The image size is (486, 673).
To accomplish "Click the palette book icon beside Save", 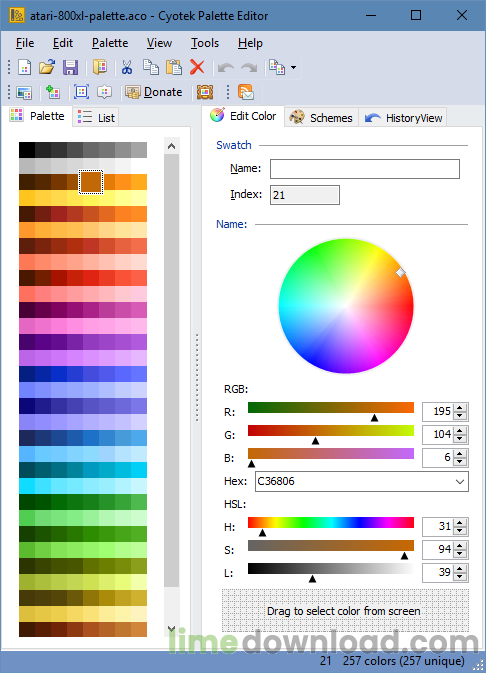I will click(100, 67).
